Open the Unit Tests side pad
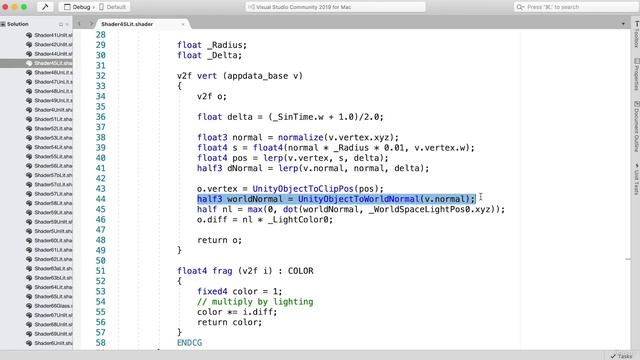 pyautogui.click(x=636, y=179)
